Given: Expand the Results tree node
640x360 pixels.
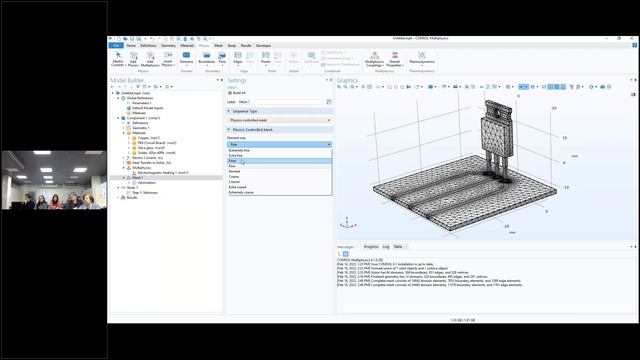Looking at the screenshot, I should tap(118, 198).
